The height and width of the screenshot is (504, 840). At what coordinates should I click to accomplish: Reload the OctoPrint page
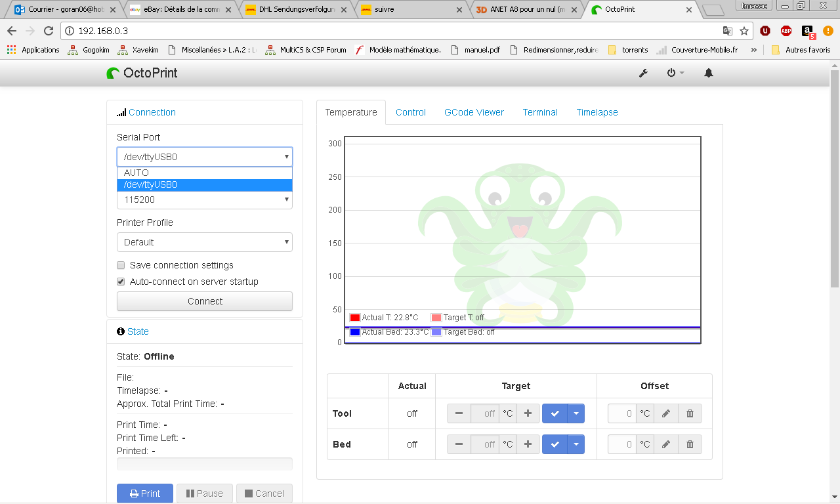point(49,31)
